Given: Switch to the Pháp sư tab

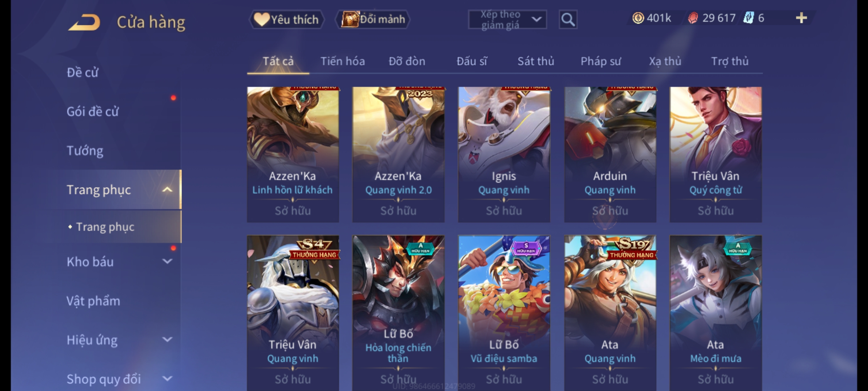Looking at the screenshot, I should (x=601, y=61).
